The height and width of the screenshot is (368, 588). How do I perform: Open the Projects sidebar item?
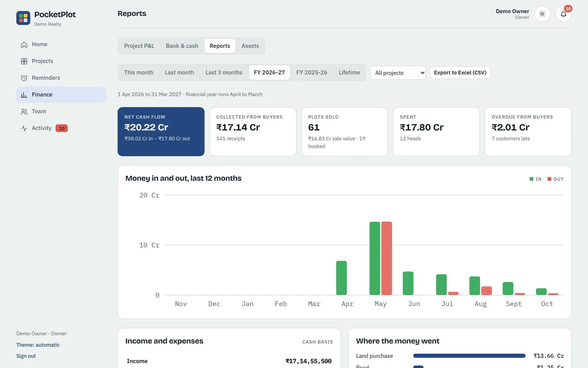click(x=61, y=61)
